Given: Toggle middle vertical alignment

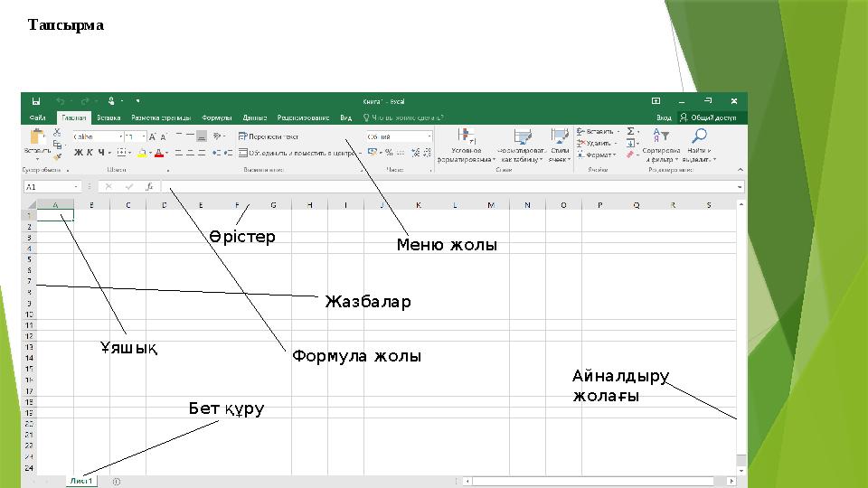Looking at the screenshot, I should [190, 136].
